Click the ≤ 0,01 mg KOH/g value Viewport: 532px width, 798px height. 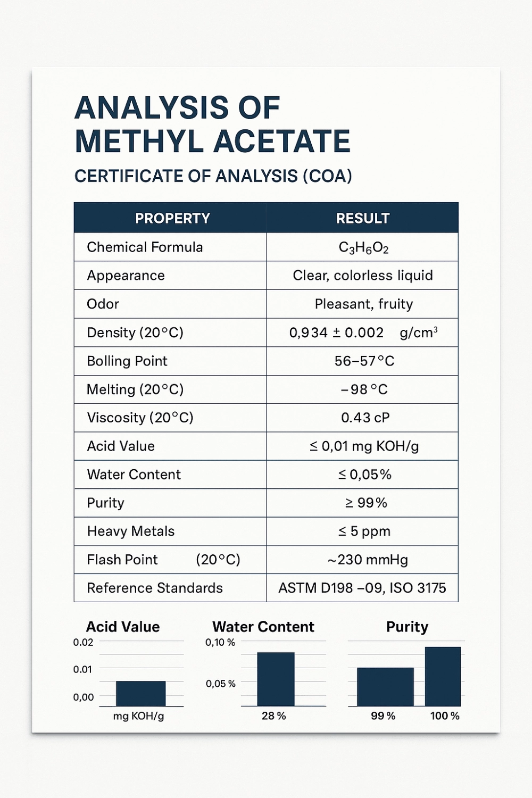pyautogui.click(x=364, y=446)
